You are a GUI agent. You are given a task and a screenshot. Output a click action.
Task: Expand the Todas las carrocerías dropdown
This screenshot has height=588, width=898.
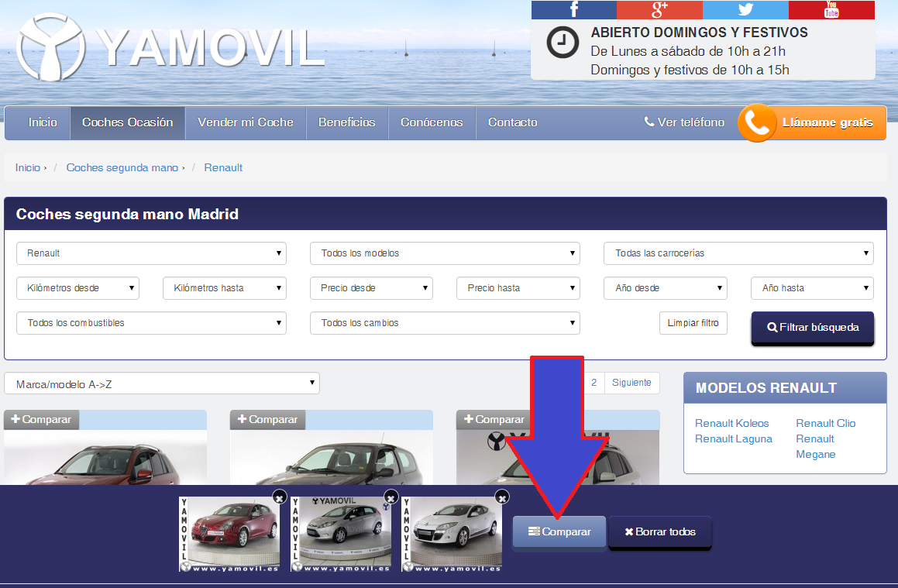[x=738, y=253]
